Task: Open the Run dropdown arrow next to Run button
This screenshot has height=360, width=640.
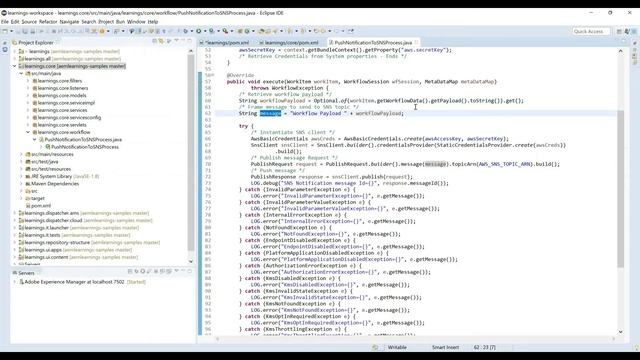Action: [x=205, y=31]
